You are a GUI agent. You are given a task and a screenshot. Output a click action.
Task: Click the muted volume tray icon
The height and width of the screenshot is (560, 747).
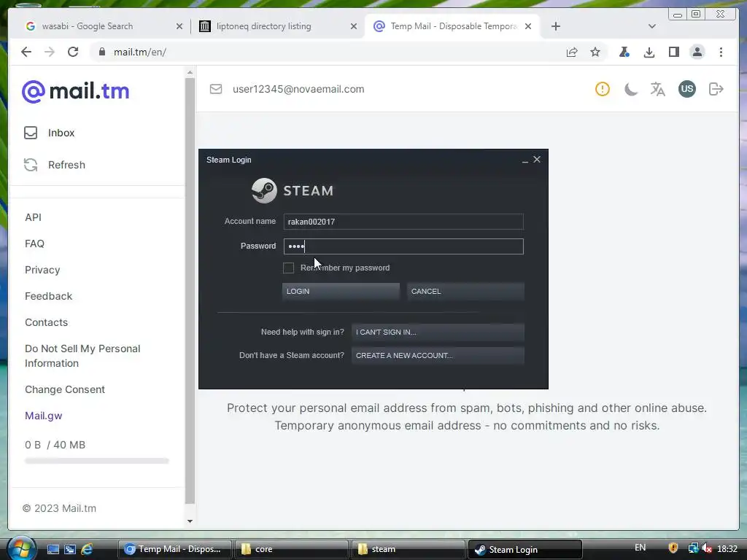tap(707, 548)
